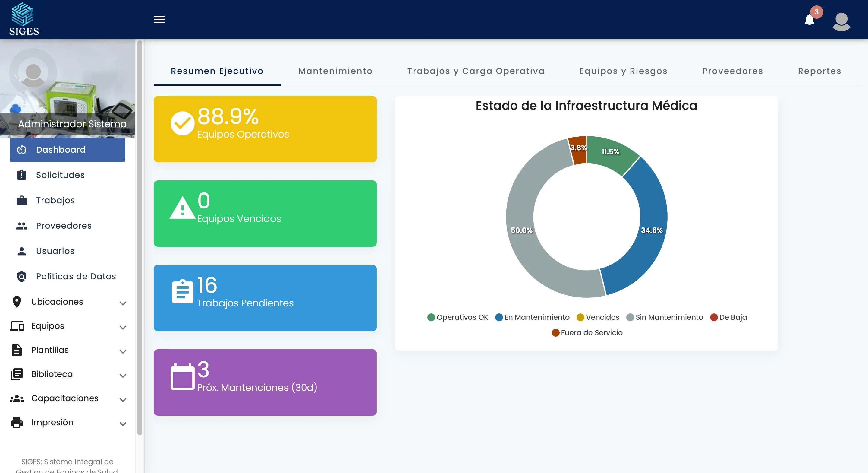Expand the Biblioteca chevron
The image size is (868, 473).
(123, 376)
